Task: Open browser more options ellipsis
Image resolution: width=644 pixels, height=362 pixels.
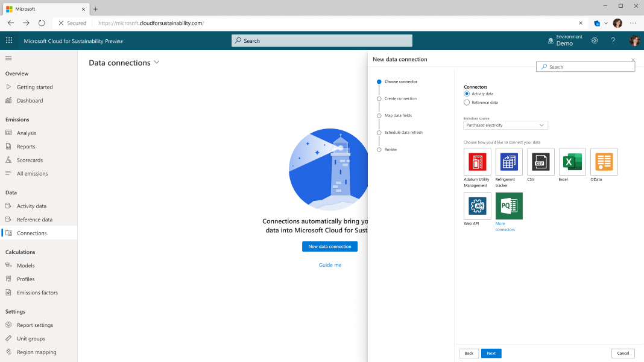Action: pos(633,23)
